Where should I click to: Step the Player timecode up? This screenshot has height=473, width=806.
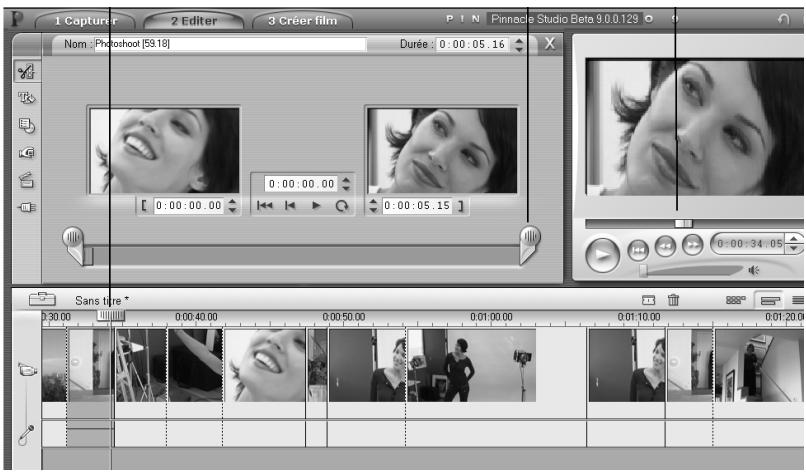point(795,240)
